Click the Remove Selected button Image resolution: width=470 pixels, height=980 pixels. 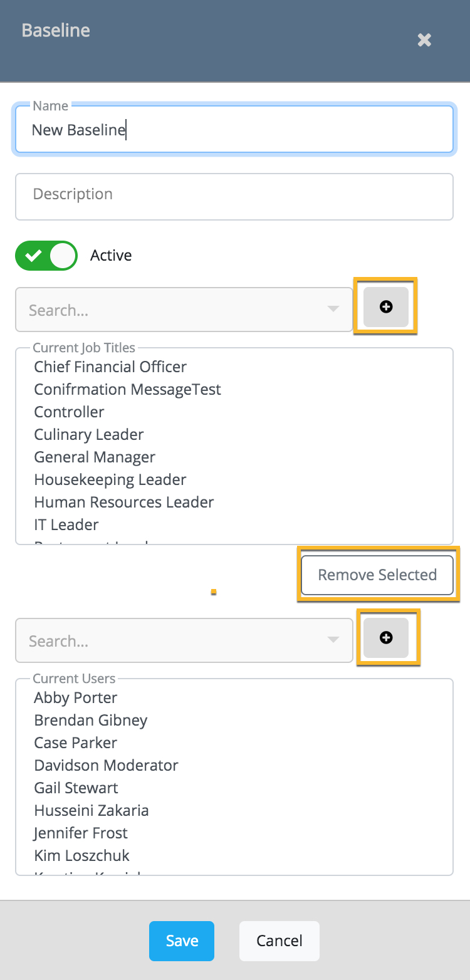click(377, 575)
